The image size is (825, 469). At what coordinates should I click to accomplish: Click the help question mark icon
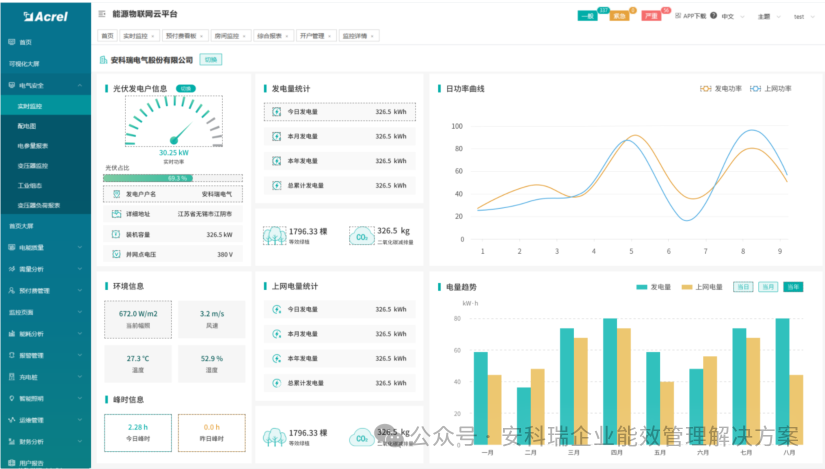tap(713, 16)
